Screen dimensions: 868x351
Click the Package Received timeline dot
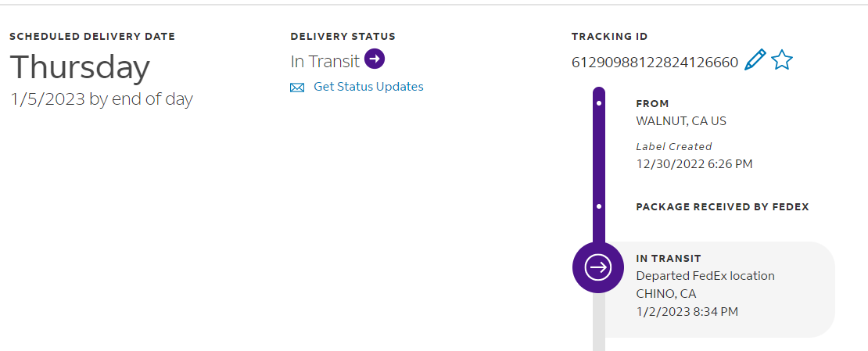click(599, 206)
